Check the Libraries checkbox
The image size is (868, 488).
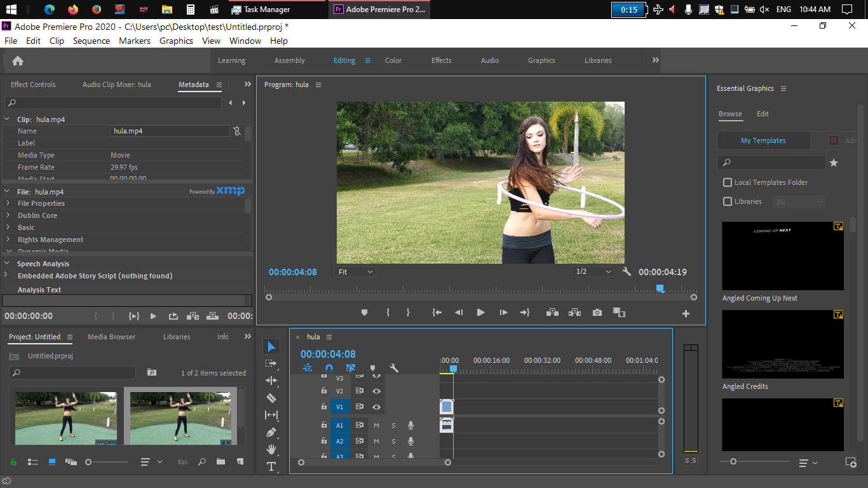click(x=728, y=201)
